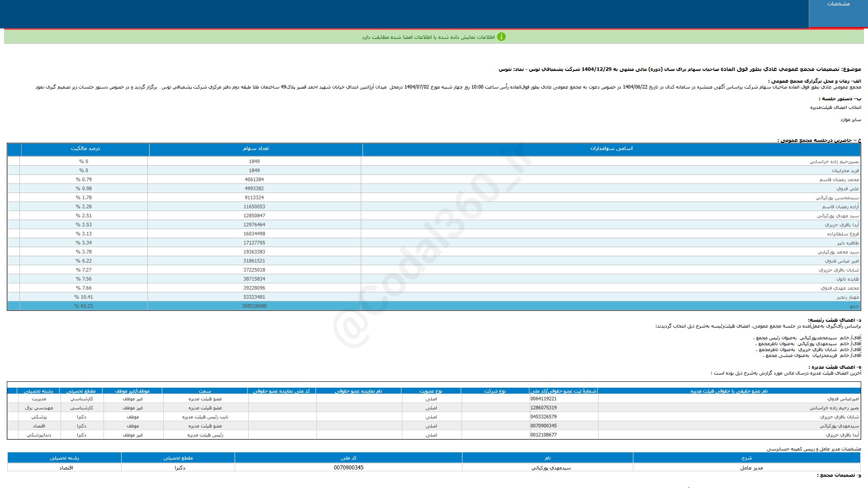
Task: Select shareholder row مهناز رنجبر
Action: (847, 297)
